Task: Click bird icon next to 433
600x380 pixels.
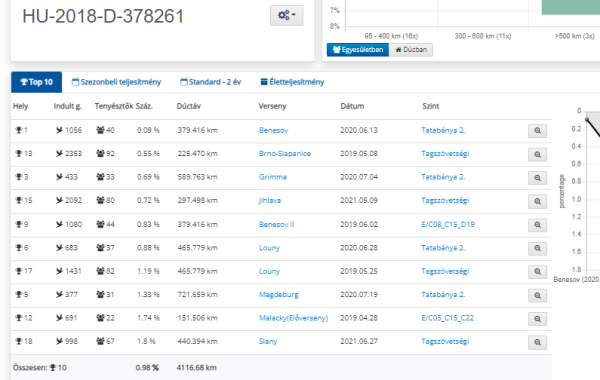Action: 59,177
